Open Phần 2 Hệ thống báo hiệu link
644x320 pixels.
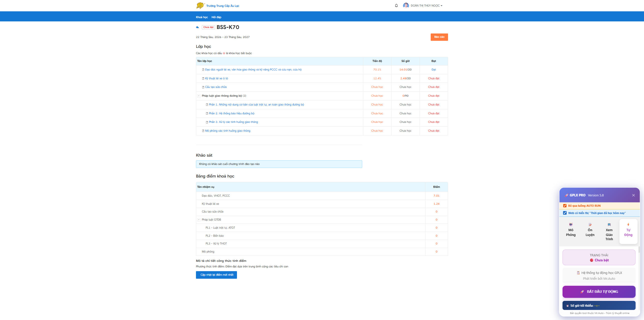point(231,114)
